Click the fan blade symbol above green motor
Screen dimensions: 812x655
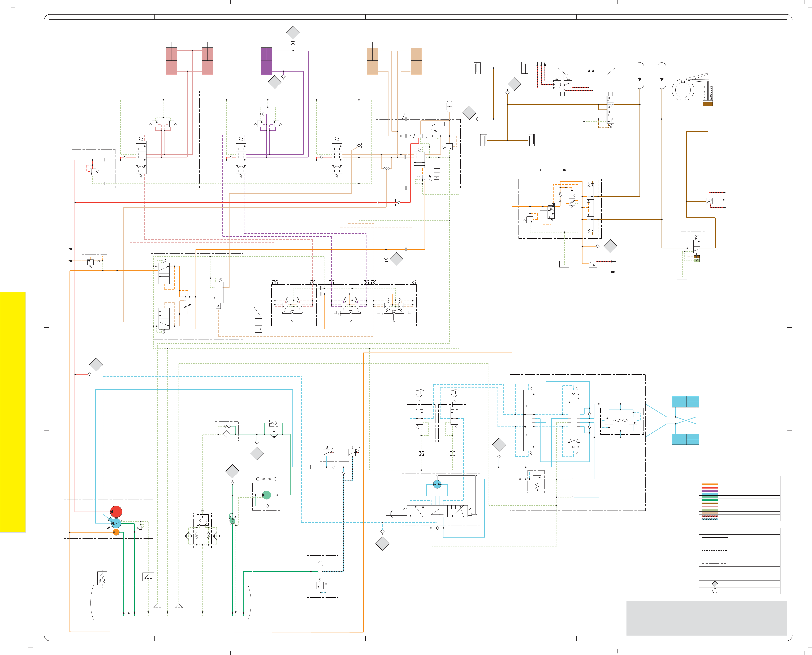click(x=266, y=479)
